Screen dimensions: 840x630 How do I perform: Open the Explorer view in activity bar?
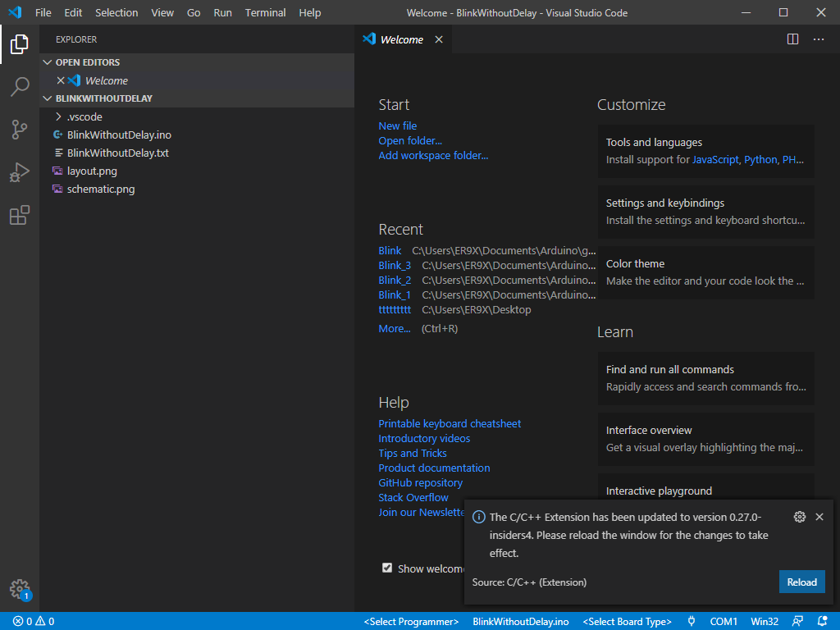tap(20, 44)
